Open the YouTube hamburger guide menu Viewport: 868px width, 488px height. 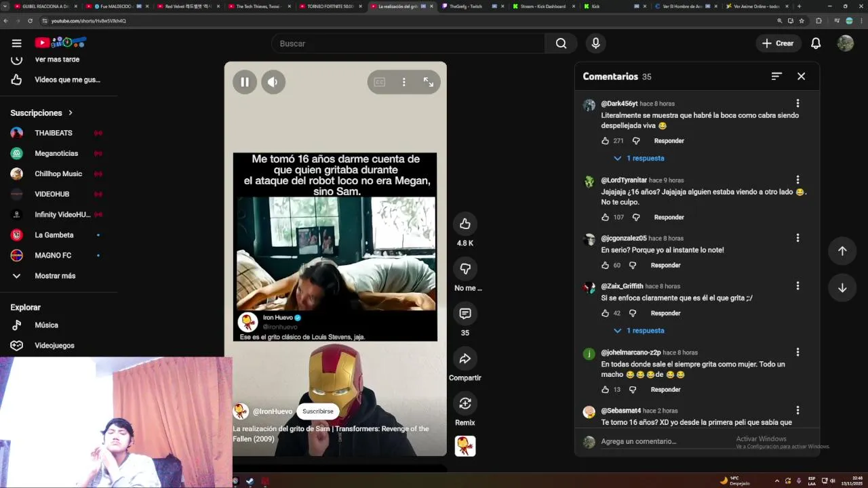(16, 43)
